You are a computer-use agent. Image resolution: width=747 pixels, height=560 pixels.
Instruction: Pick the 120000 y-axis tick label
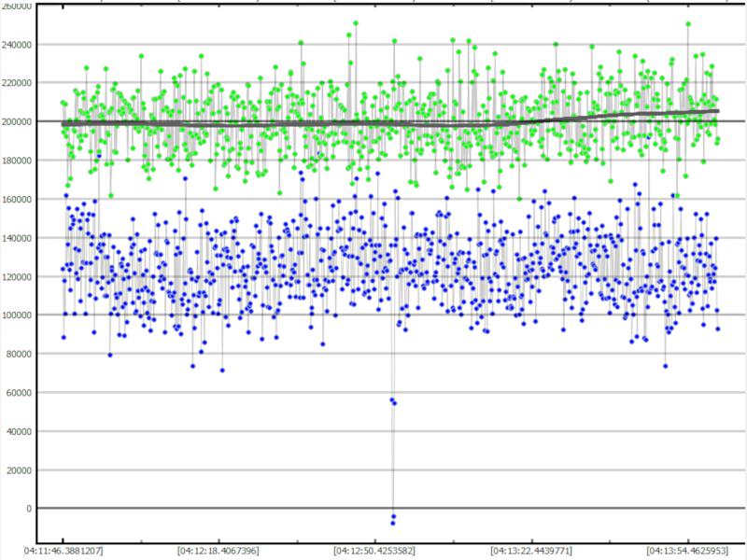tap(16, 276)
